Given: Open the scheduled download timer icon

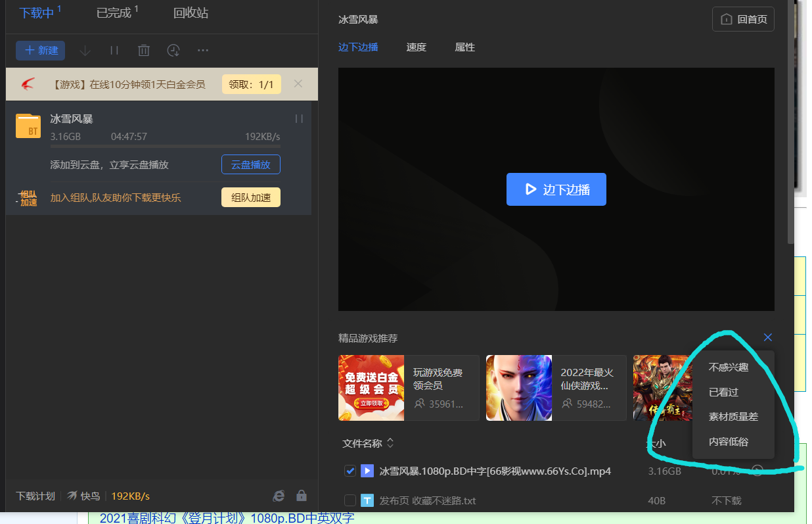Looking at the screenshot, I should click(x=173, y=50).
